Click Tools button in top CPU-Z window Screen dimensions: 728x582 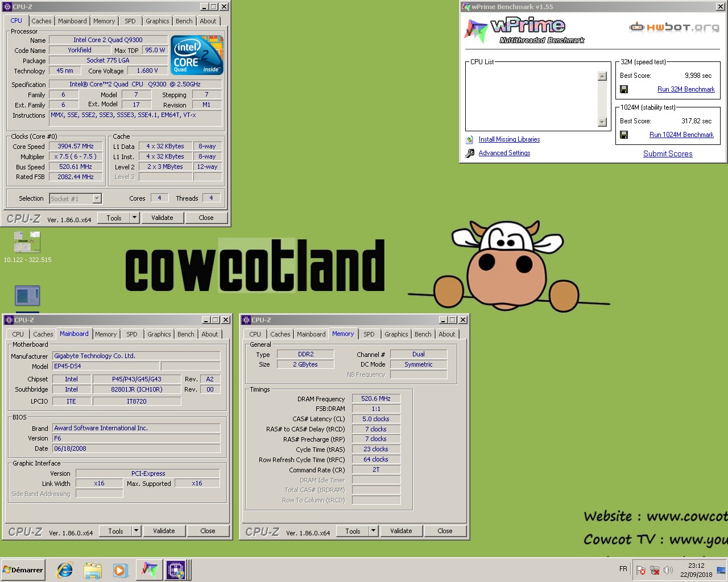[x=114, y=218]
